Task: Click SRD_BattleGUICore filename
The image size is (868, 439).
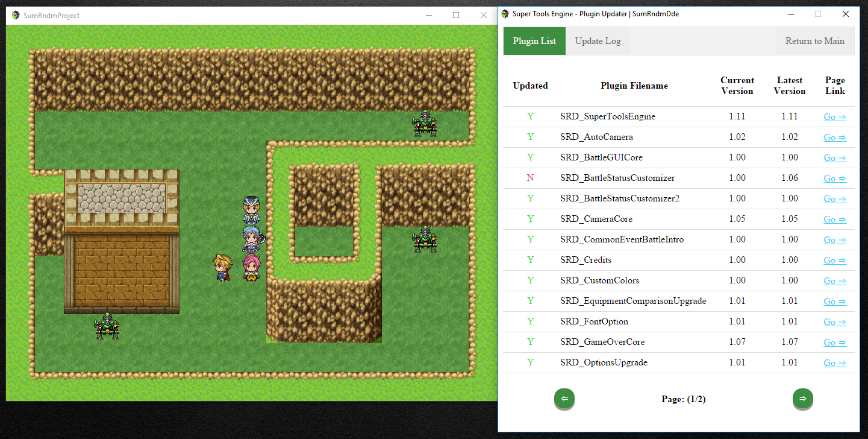Action: (x=601, y=157)
